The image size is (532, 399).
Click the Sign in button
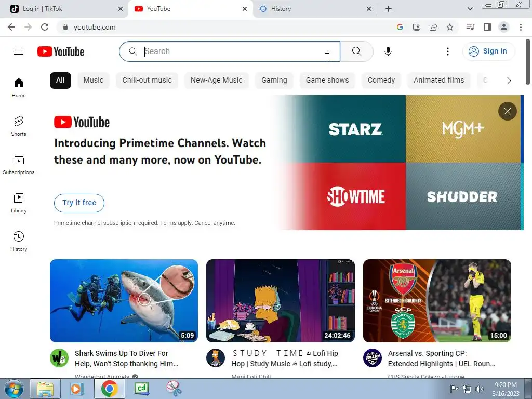pyautogui.click(x=488, y=51)
